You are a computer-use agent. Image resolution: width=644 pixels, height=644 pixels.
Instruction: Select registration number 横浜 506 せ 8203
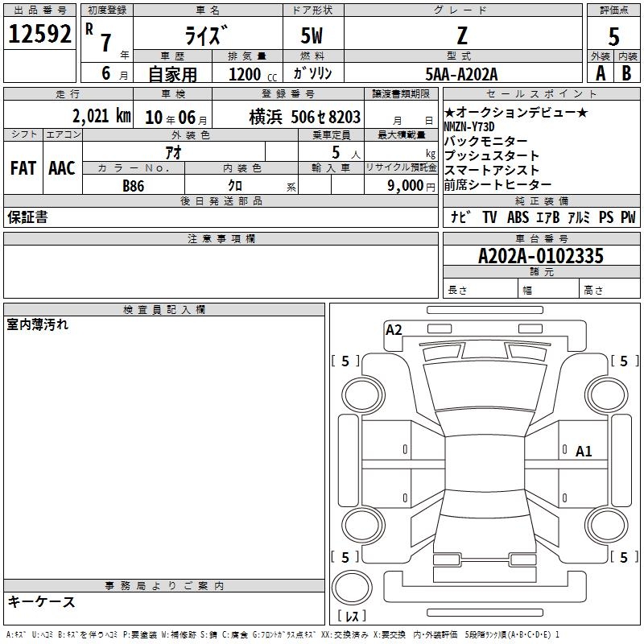point(305,117)
